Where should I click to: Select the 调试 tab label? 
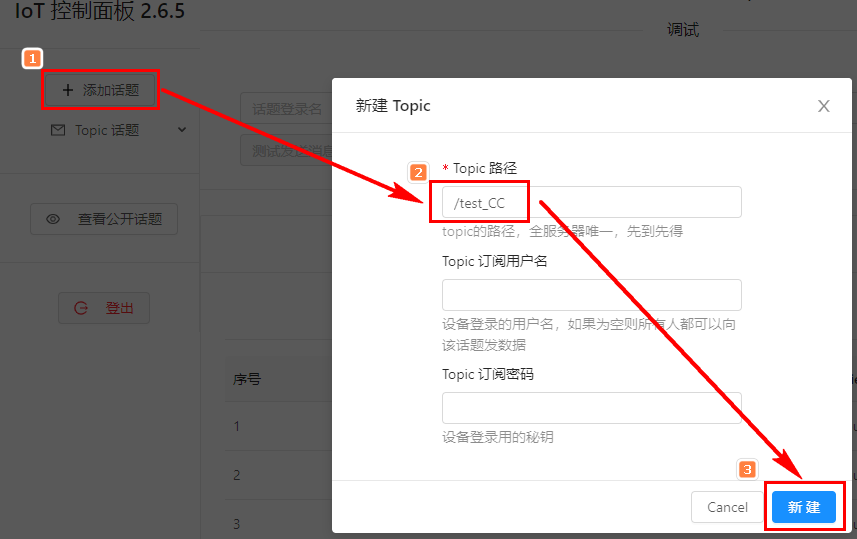pyautogui.click(x=683, y=30)
